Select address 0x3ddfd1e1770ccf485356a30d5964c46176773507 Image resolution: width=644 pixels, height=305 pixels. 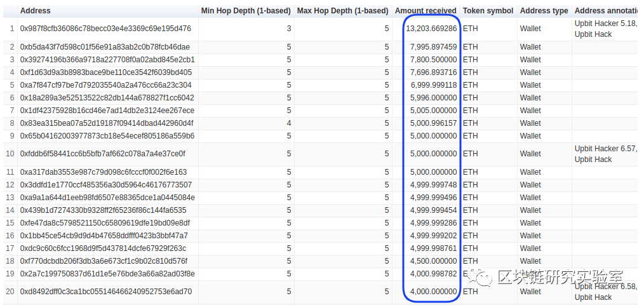(106, 184)
